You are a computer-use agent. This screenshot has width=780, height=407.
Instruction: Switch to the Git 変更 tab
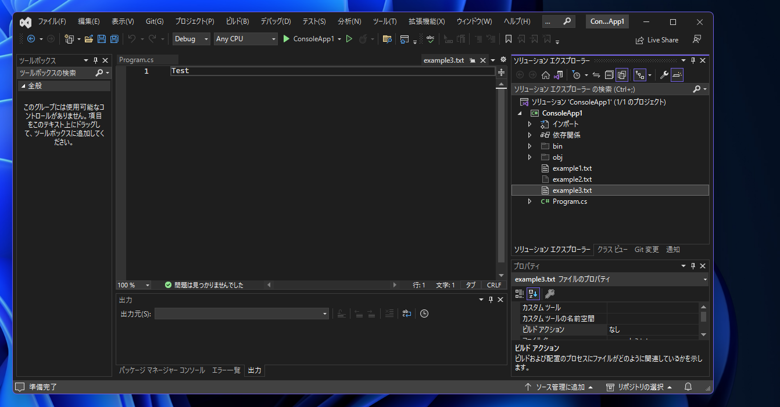(647, 250)
